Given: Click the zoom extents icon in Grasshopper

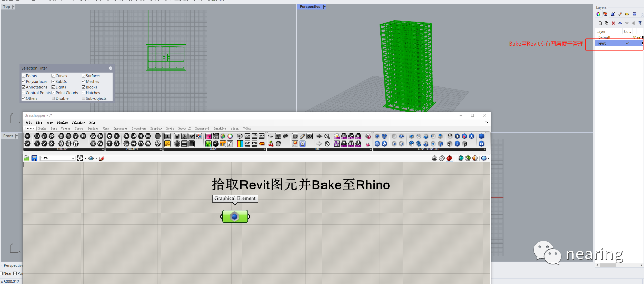Looking at the screenshot, I should pyautogui.click(x=80, y=158).
